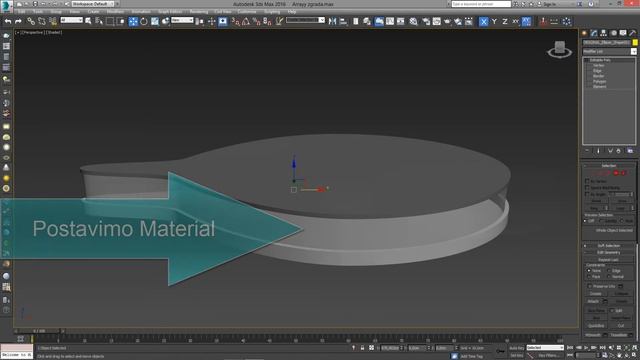Click the Mirror tool icon
640x360 pixels.
click(x=332, y=21)
